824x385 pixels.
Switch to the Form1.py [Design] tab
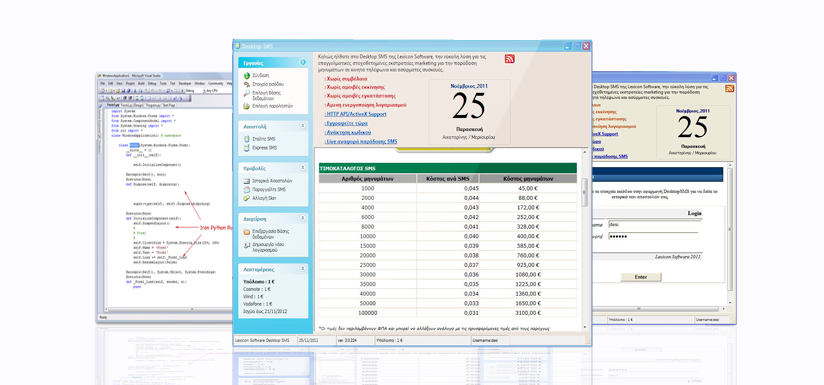[132, 105]
